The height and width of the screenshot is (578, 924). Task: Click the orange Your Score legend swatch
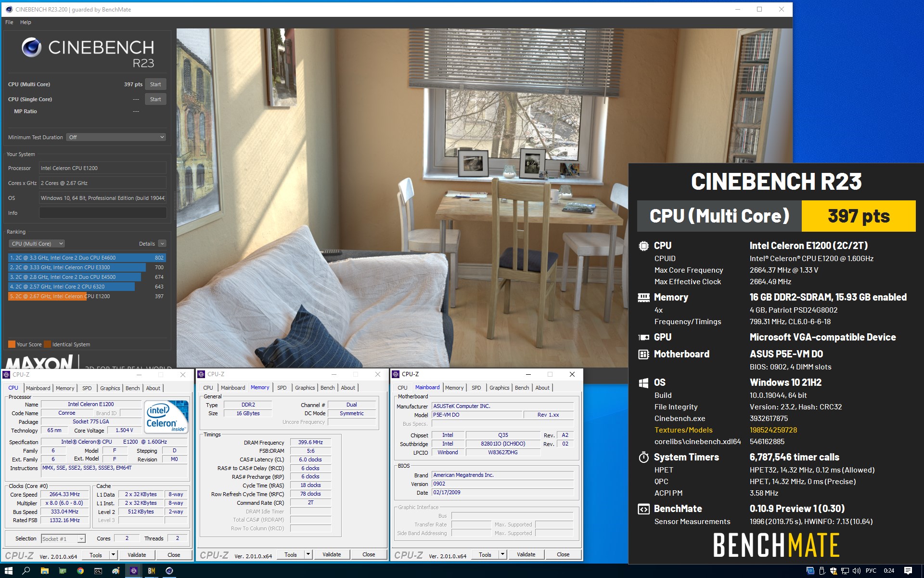(12, 344)
